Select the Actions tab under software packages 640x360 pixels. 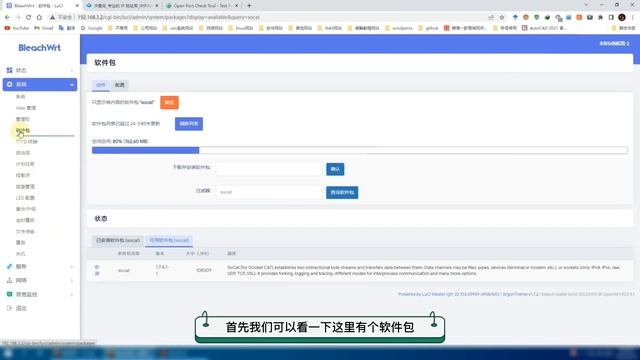(x=101, y=85)
